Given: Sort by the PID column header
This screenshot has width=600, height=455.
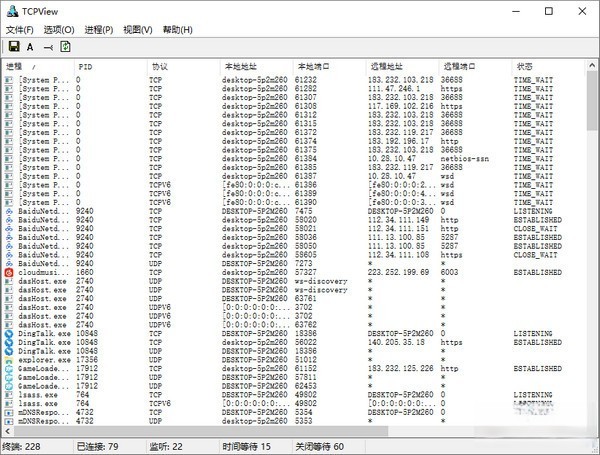Looking at the screenshot, I should coord(111,67).
